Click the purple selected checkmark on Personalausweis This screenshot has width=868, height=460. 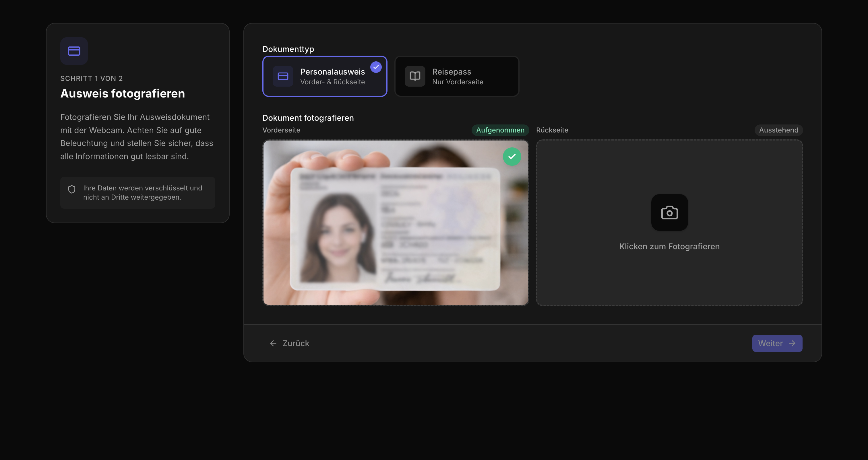pos(376,67)
